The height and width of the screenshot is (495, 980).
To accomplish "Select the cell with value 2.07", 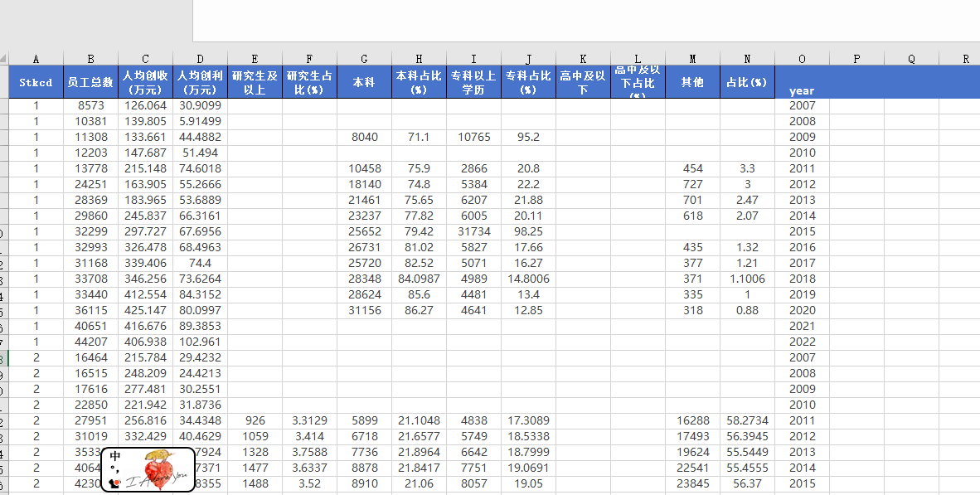I will point(748,216).
